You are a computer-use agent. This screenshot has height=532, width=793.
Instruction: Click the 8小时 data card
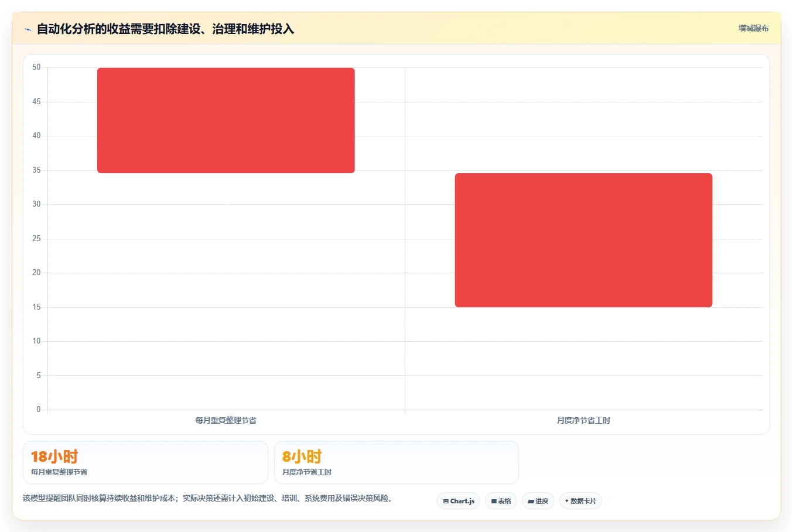[x=396, y=462]
